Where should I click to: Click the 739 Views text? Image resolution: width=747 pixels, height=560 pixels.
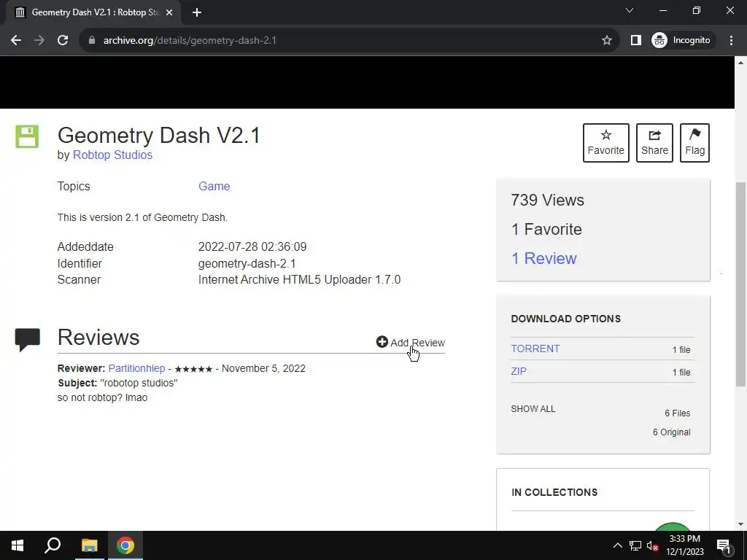pos(547,200)
